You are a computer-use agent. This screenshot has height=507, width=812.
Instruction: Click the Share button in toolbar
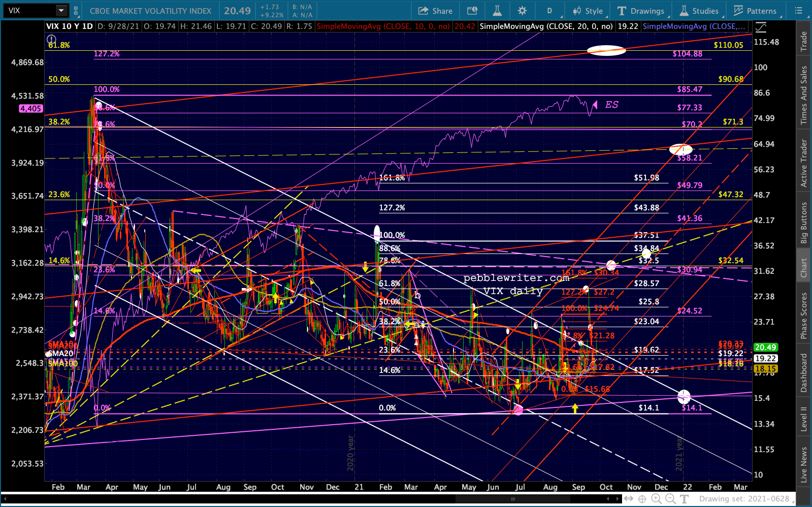435,11
